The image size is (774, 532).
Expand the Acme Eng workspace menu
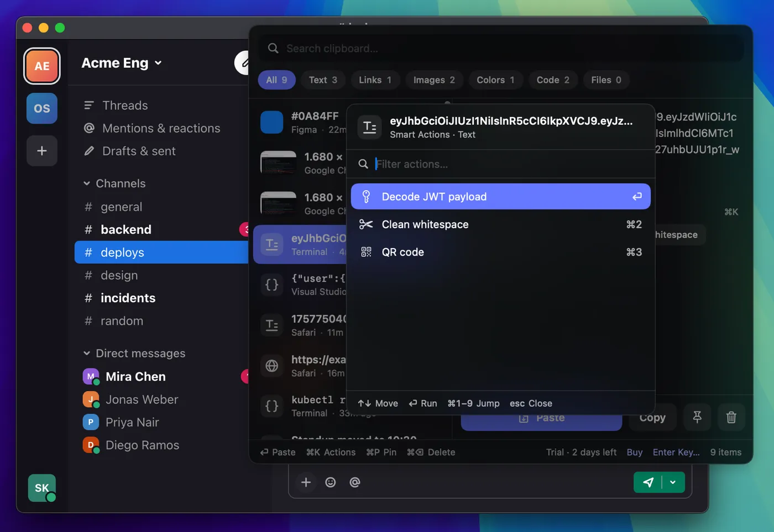[x=122, y=63]
